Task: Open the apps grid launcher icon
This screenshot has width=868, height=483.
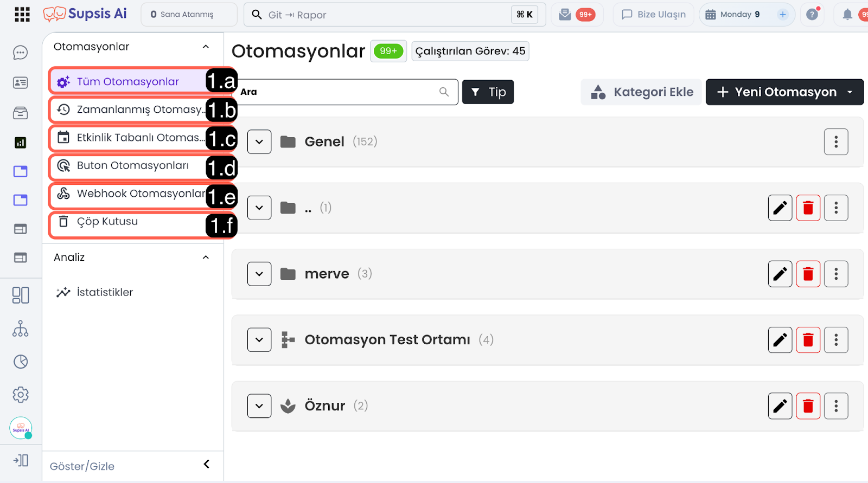Action: click(x=22, y=15)
